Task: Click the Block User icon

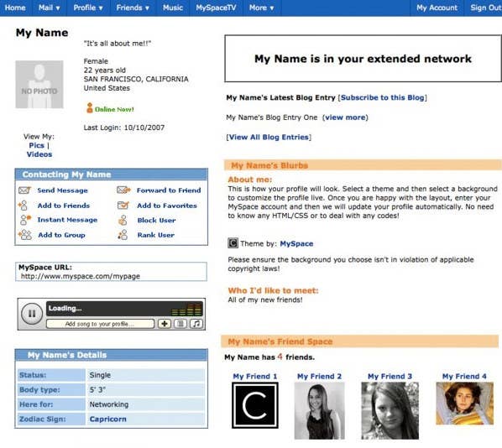Action: (x=123, y=220)
